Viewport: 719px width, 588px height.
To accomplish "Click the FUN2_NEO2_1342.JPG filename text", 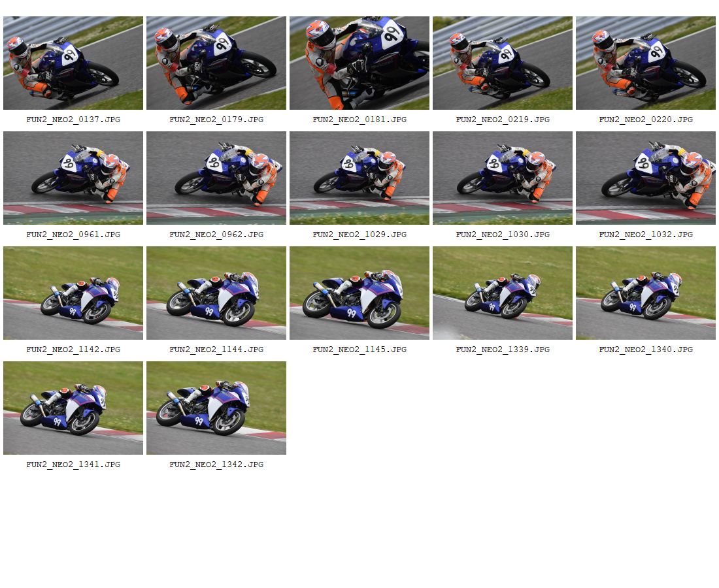I will click(x=216, y=465).
